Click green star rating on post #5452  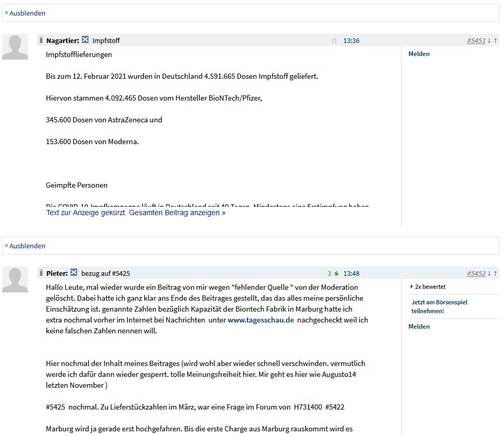coord(337,273)
